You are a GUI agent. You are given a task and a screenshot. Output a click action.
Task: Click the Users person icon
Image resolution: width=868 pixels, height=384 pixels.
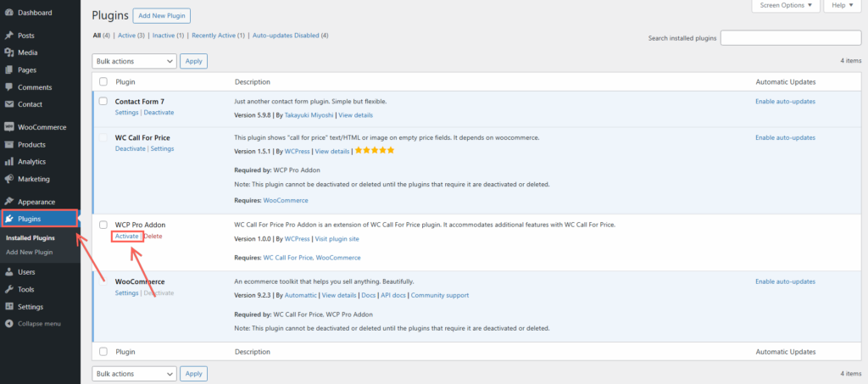pyautogui.click(x=8, y=272)
